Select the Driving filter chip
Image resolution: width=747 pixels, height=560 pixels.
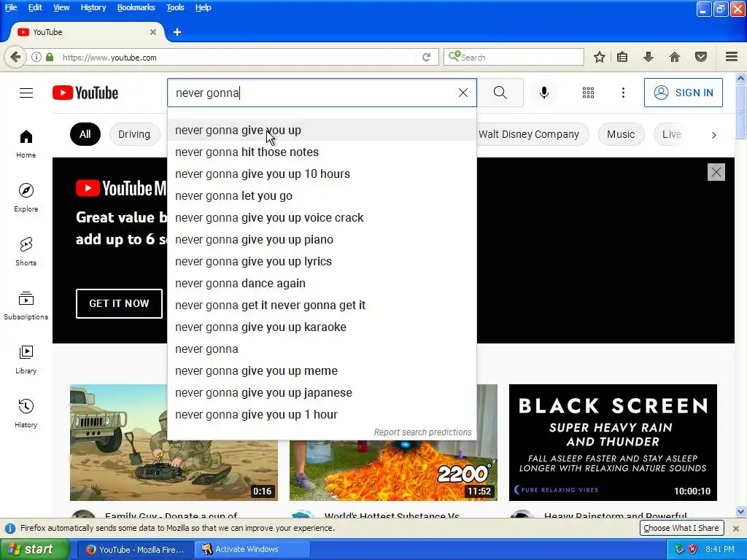click(x=134, y=134)
